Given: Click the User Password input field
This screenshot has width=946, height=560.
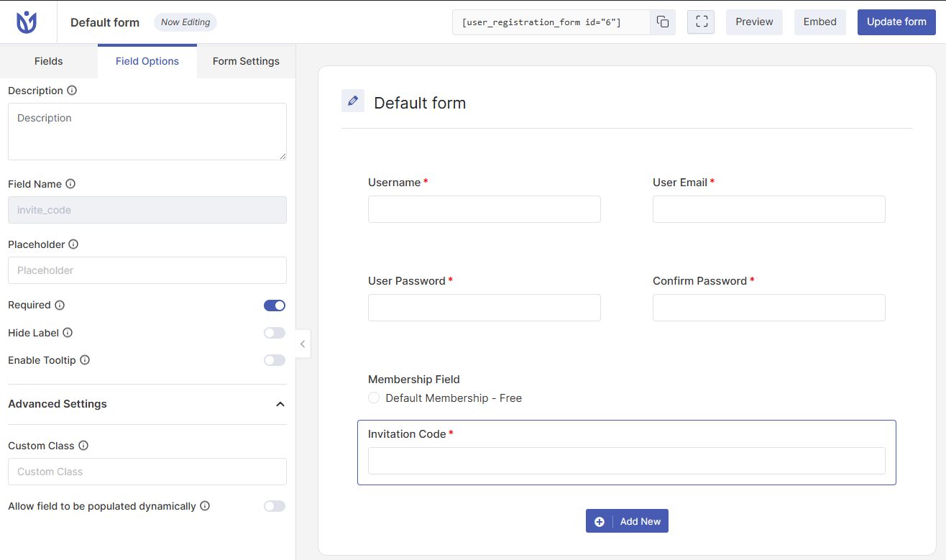Looking at the screenshot, I should 485,308.
